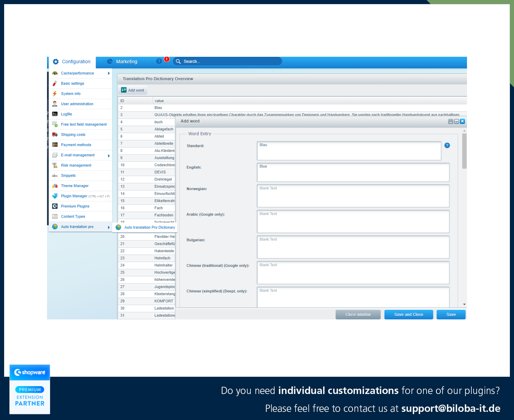Click globe icon of Auto translation Pro Dictionary

(118, 227)
